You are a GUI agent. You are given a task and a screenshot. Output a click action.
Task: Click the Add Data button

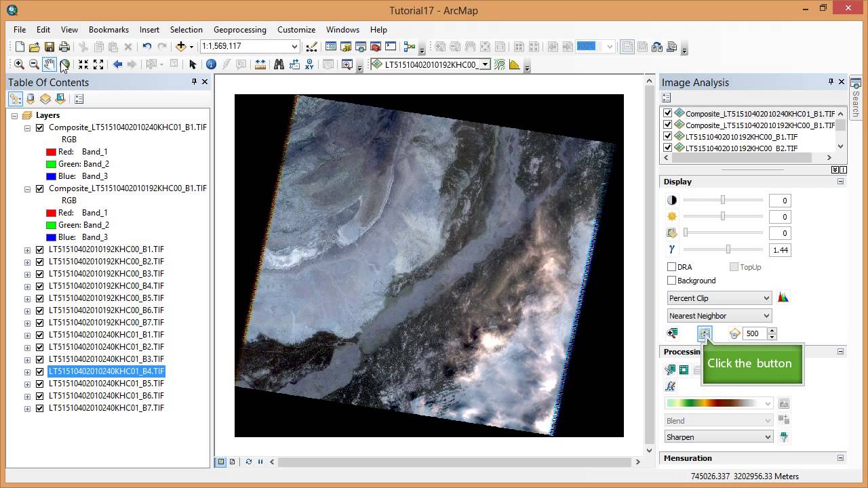point(180,47)
